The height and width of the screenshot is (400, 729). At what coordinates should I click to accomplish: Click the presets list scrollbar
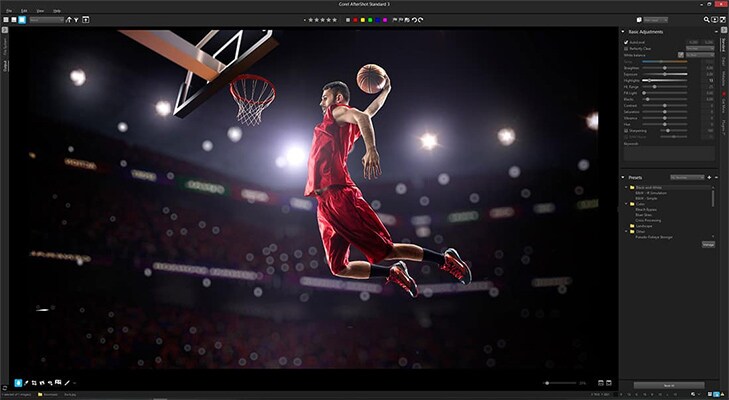point(713,199)
